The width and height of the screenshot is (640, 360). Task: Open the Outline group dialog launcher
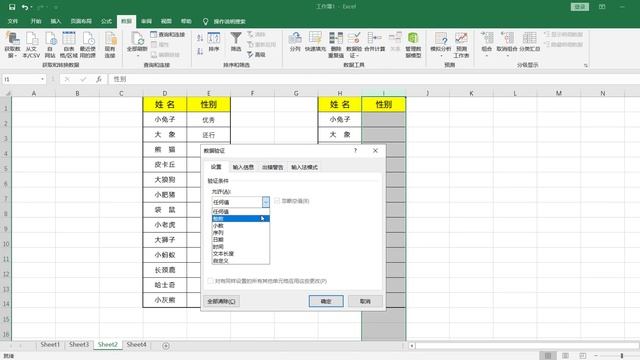(586, 65)
